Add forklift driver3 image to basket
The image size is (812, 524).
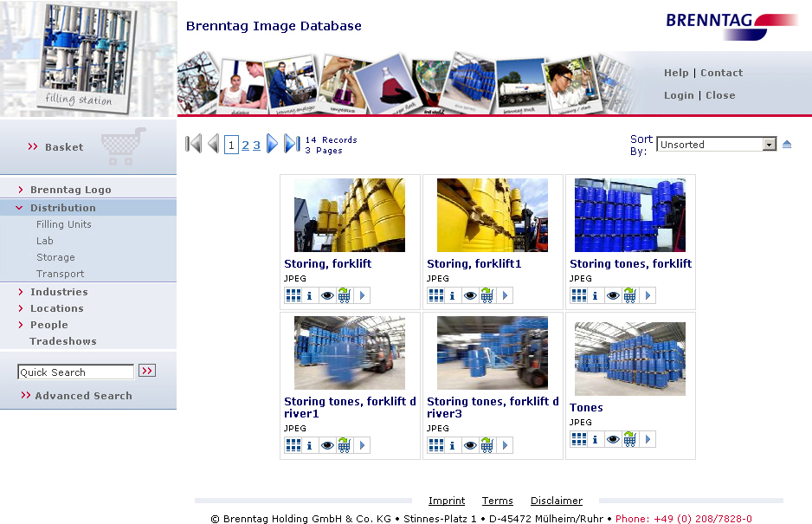[487, 445]
